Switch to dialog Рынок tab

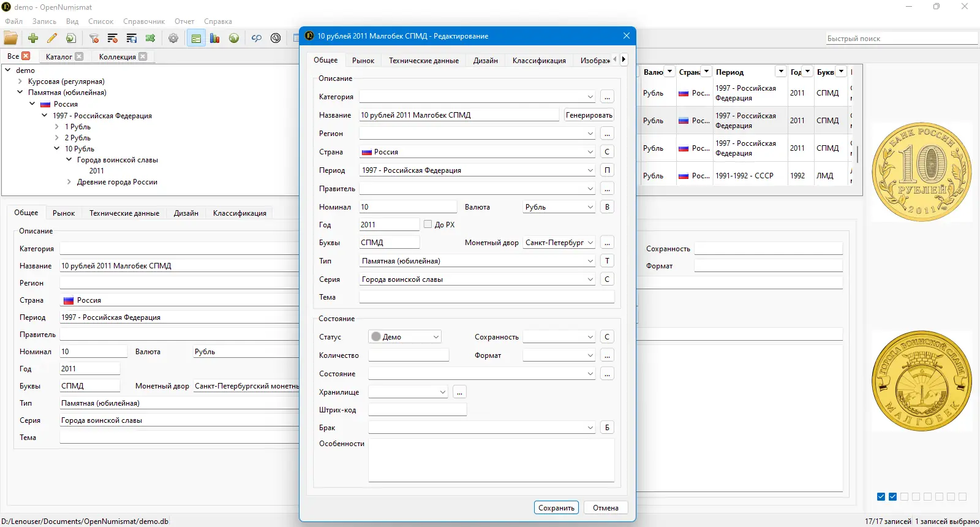click(x=363, y=60)
